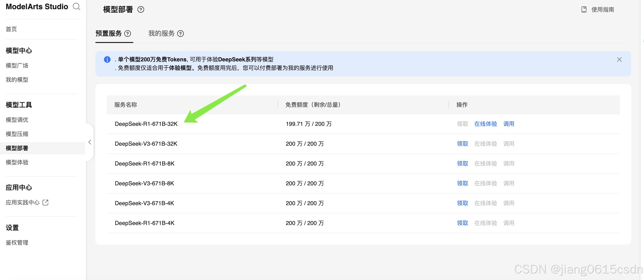This screenshot has height=280, width=644.
Task: Click 领取 for DeepSeek-R1-671B-4K
Action: click(x=462, y=223)
